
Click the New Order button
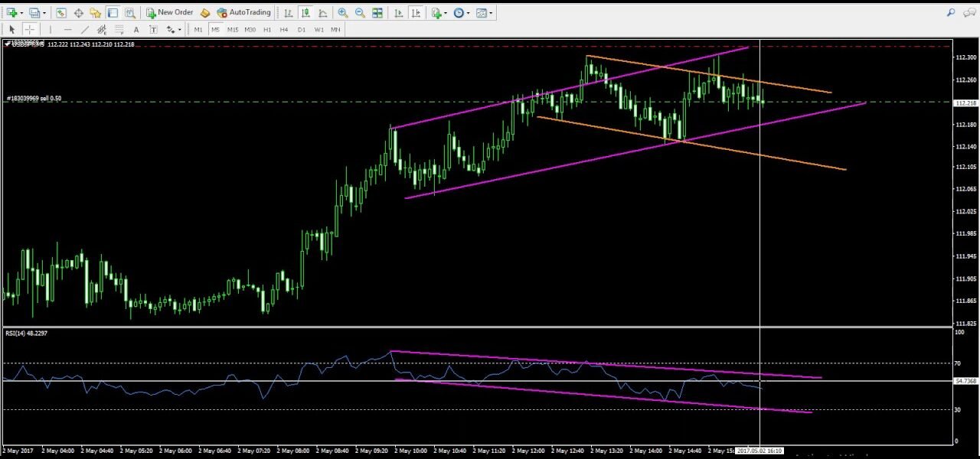[170, 13]
